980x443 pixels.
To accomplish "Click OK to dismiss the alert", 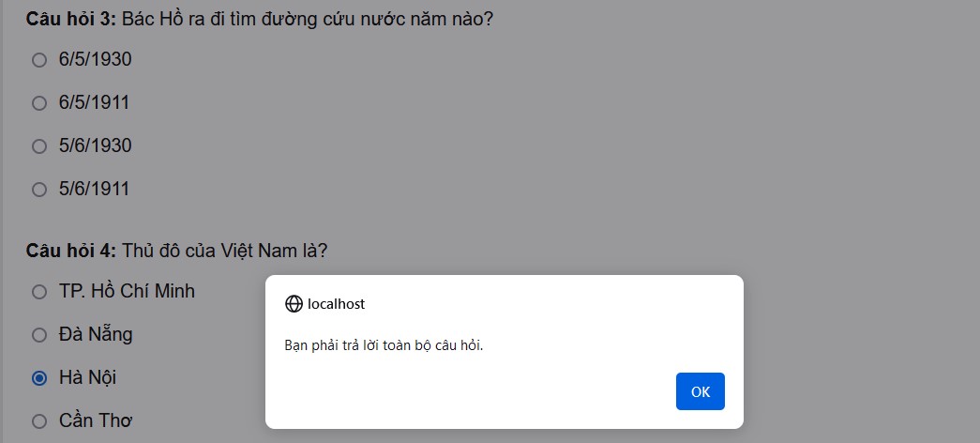I will [700, 391].
